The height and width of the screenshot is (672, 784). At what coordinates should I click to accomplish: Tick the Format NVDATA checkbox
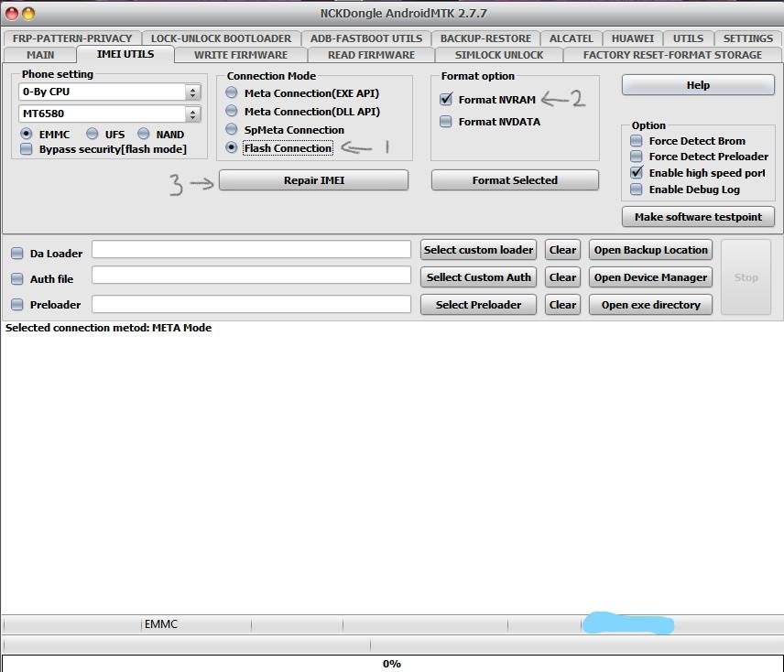445,122
